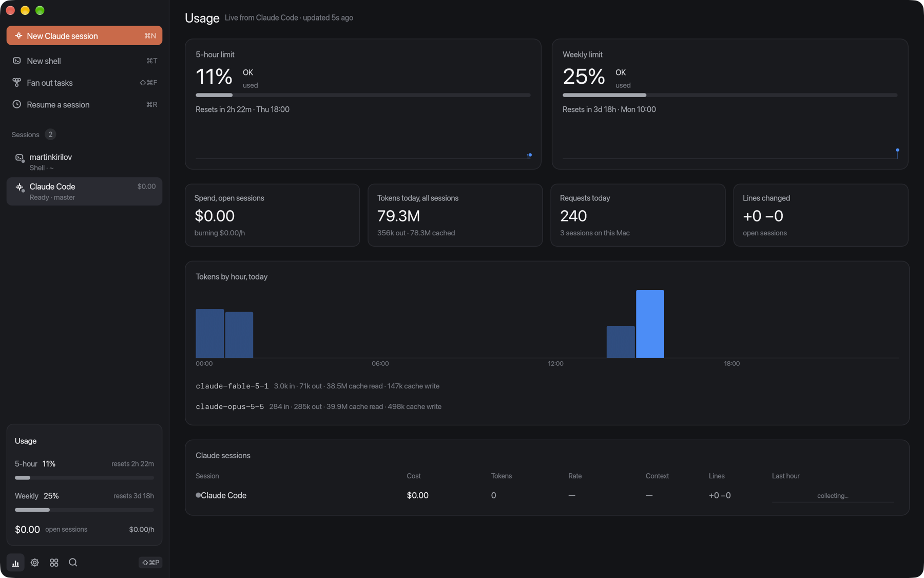Open a New shell
Viewport: 924px width, 578px height.
pyautogui.click(x=84, y=61)
